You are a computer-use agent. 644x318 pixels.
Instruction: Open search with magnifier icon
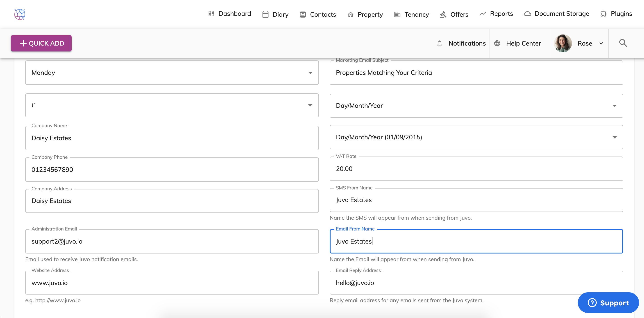pyautogui.click(x=623, y=43)
